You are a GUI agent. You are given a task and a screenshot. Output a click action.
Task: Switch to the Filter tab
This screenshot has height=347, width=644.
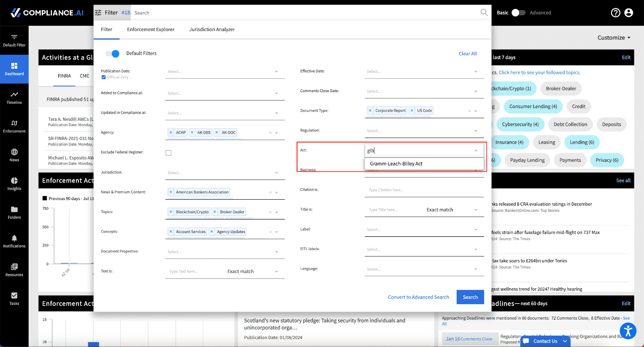(107, 29)
